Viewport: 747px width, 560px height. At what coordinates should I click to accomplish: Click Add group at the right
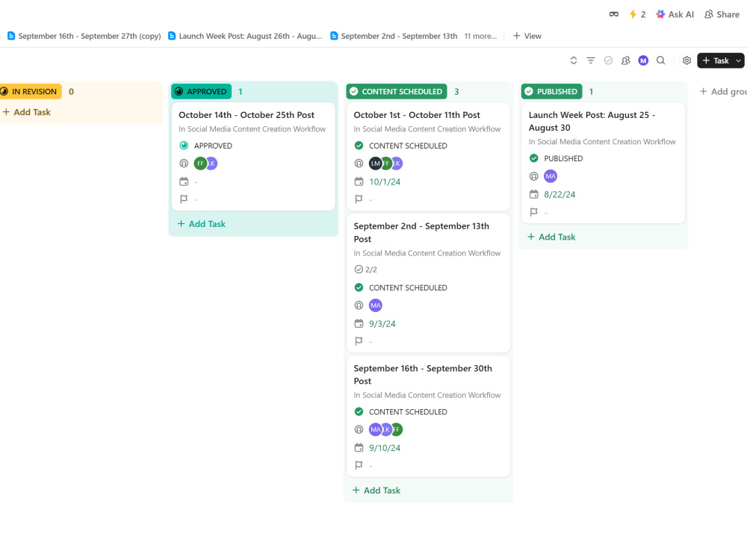(722, 91)
